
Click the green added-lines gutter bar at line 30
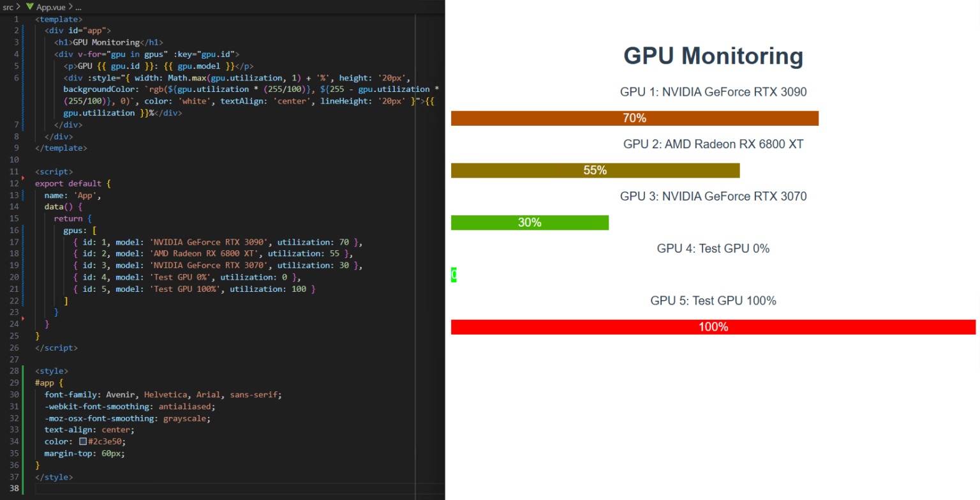pos(22,395)
